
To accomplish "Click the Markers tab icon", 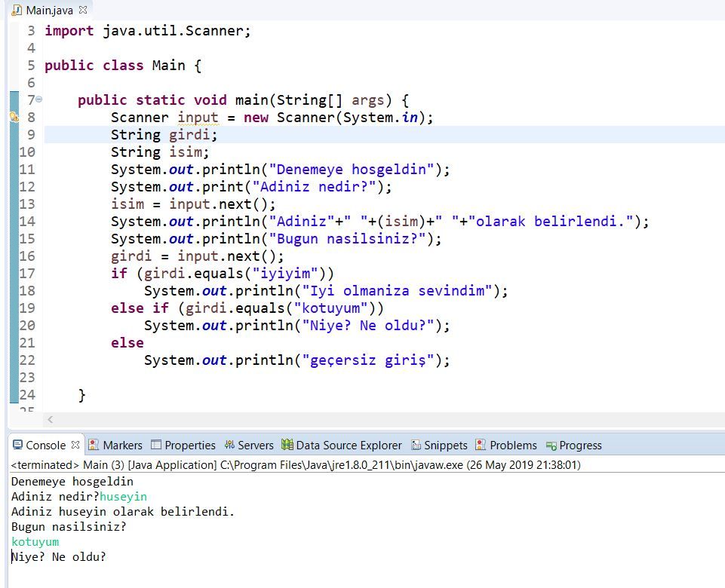I will (94, 445).
